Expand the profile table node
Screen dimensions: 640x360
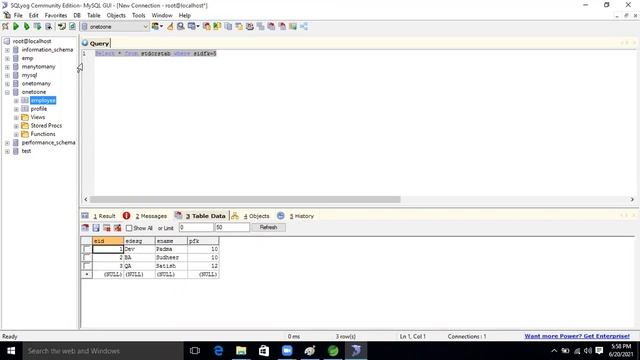click(x=16, y=109)
